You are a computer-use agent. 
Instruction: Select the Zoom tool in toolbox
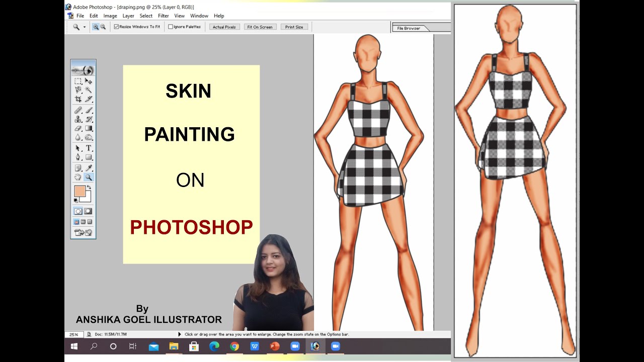(89, 177)
